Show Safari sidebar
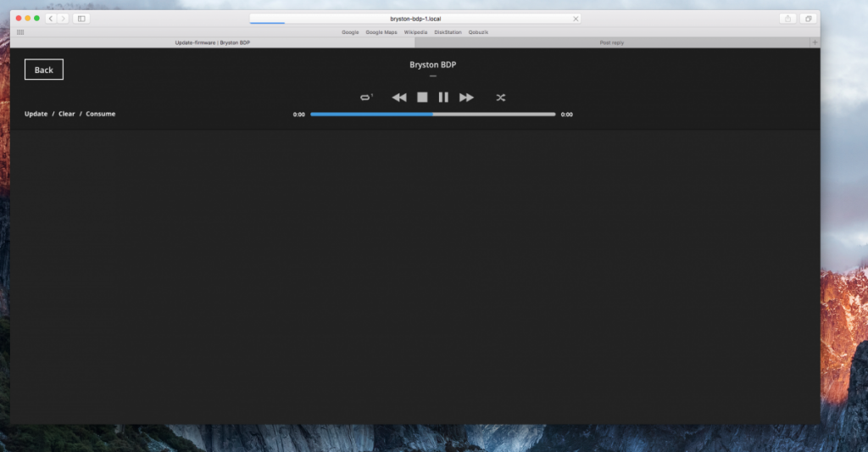 [81, 19]
